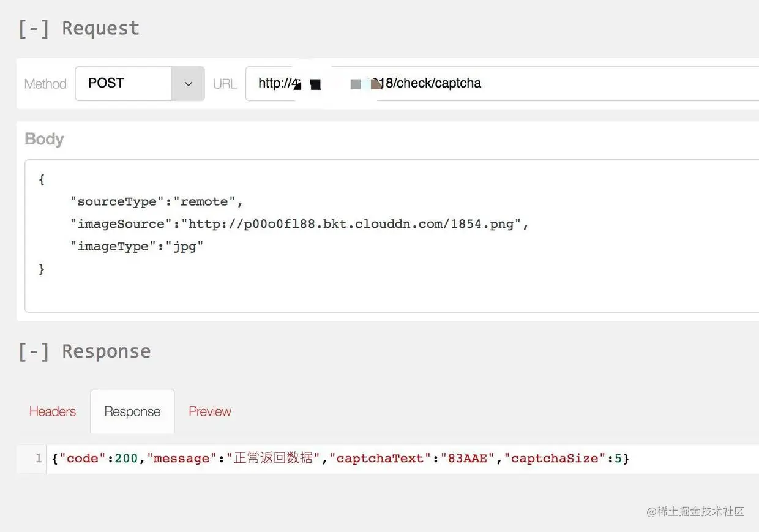Collapse the Response section
This screenshot has height=532, width=759.
pos(34,351)
